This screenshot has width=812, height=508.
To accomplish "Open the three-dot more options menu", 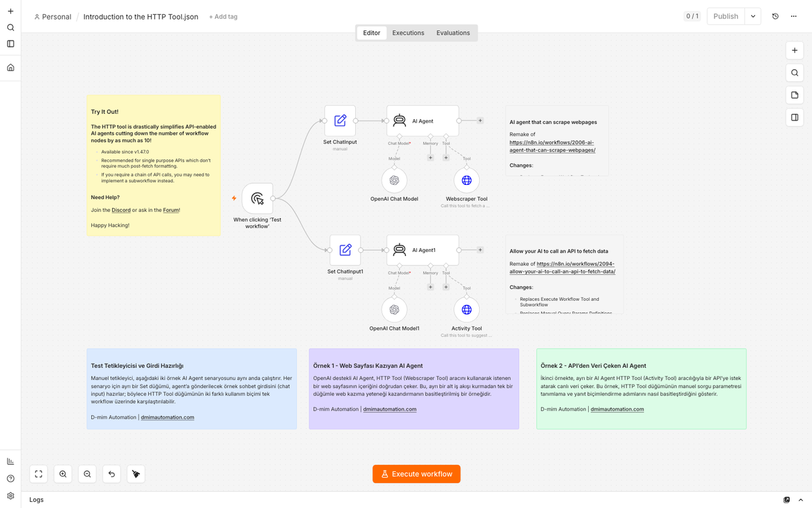I will (x=794, y=16).
